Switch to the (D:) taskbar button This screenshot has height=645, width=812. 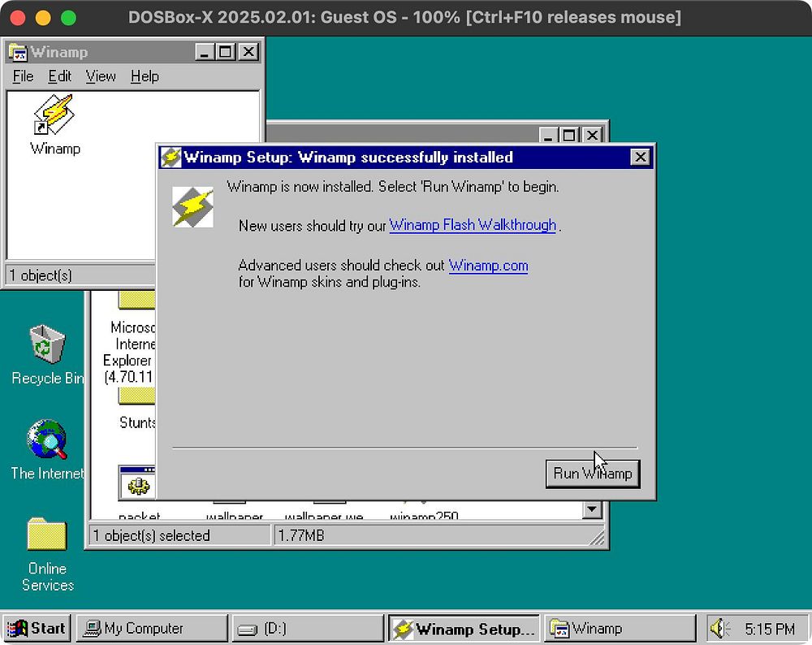[308, 628]
